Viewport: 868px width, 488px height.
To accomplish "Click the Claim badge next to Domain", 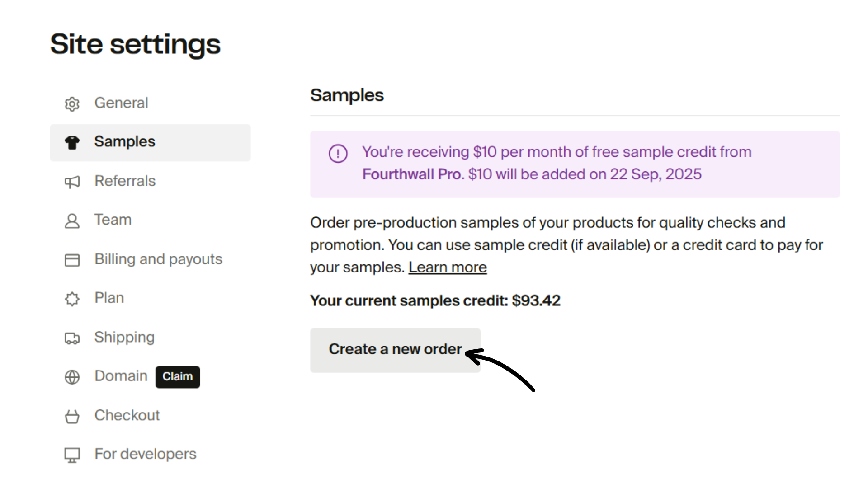I will click(177, 376).
